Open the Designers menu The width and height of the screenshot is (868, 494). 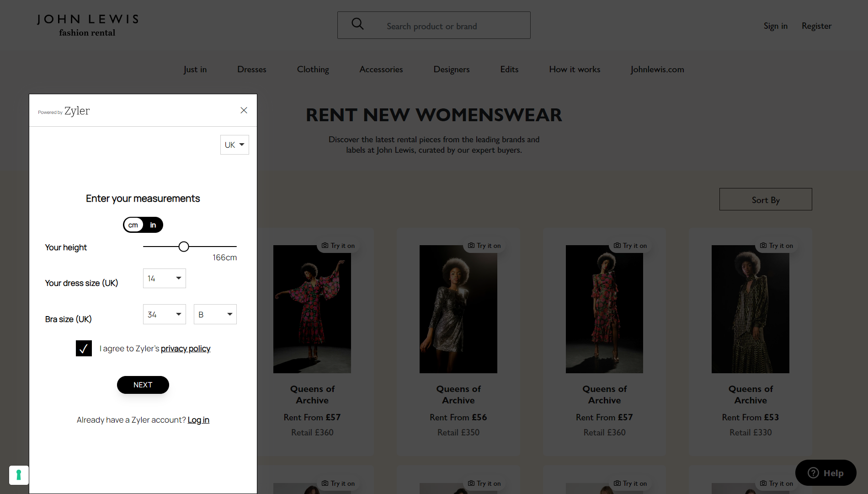pos(452,70)
